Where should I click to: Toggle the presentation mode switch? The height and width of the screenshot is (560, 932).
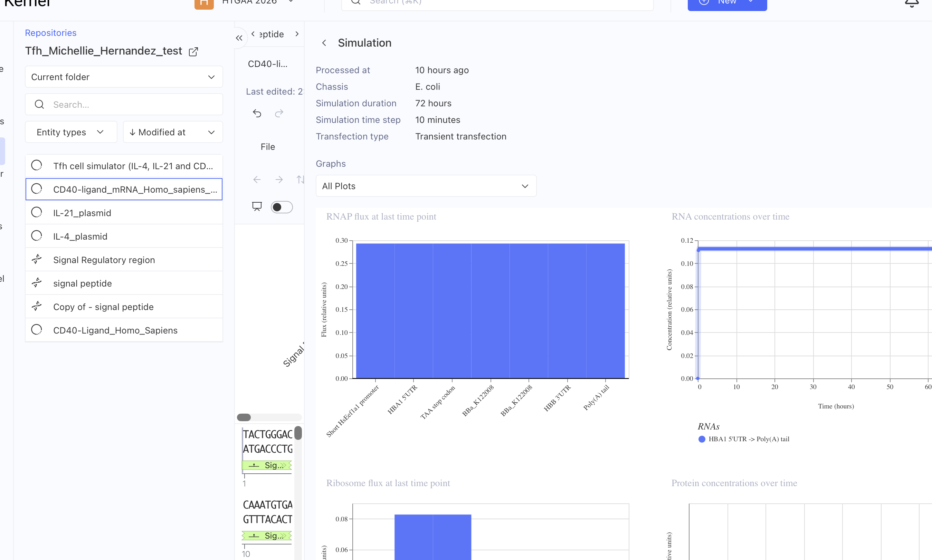click(282, 207)
